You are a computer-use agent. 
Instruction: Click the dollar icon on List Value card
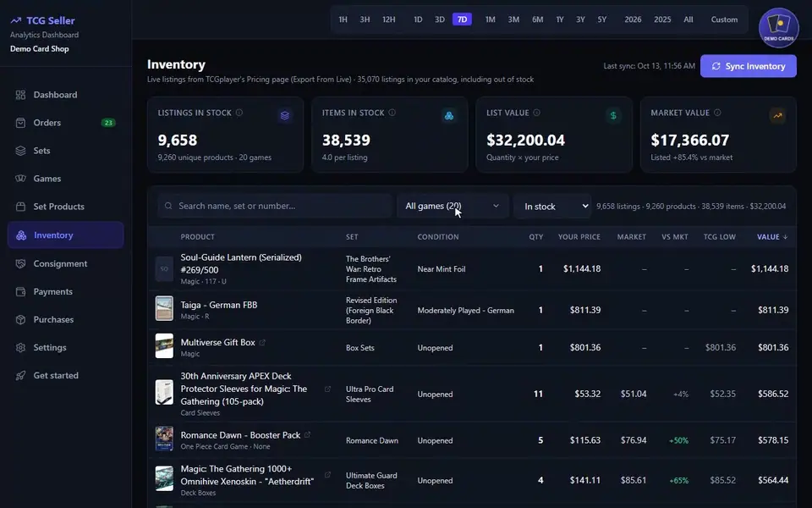click(x=613, y=115)
